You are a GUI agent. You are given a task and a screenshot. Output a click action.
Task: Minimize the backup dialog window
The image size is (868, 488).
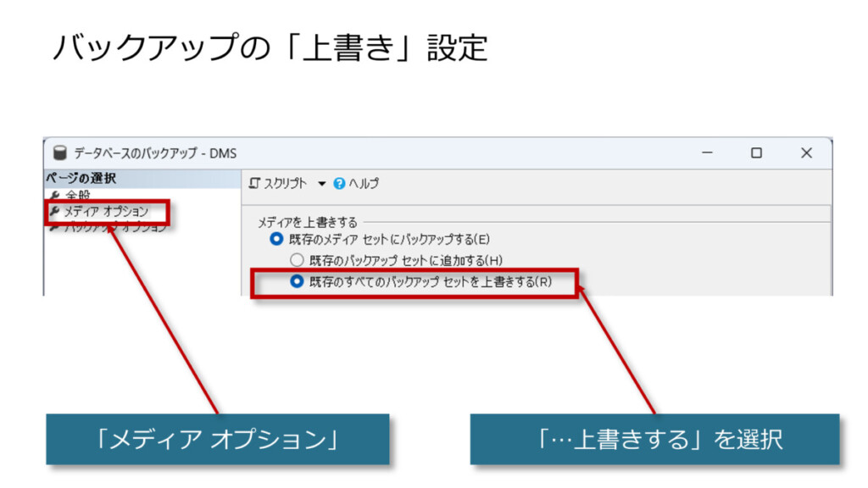coord(707,153)
